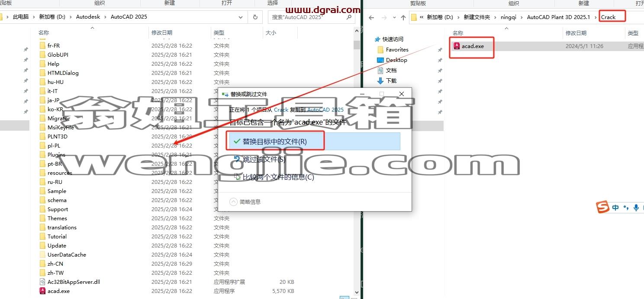Click ningqi breadcrumb in right window
The height and width of the screenshot is (299, 644).
click(508, 17)
